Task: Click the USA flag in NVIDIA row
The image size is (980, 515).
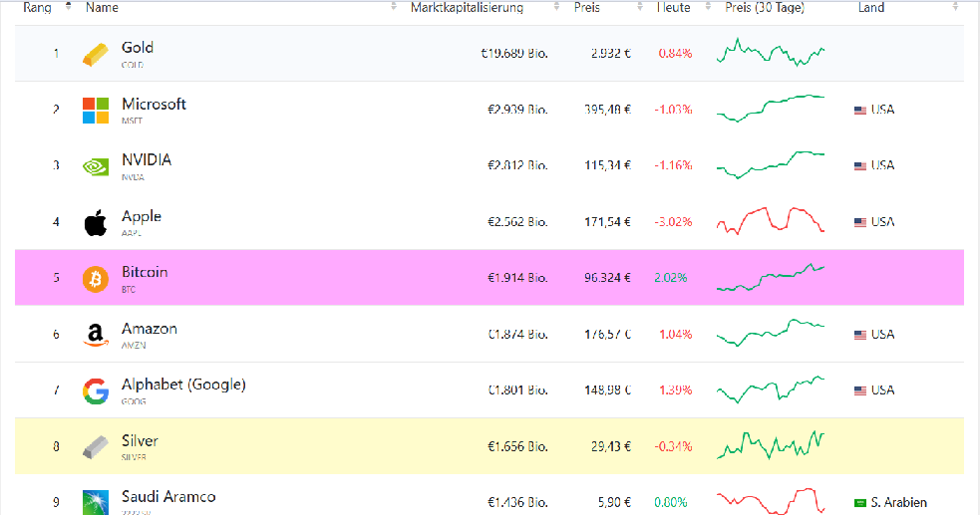Action: (x=860, y=166)
